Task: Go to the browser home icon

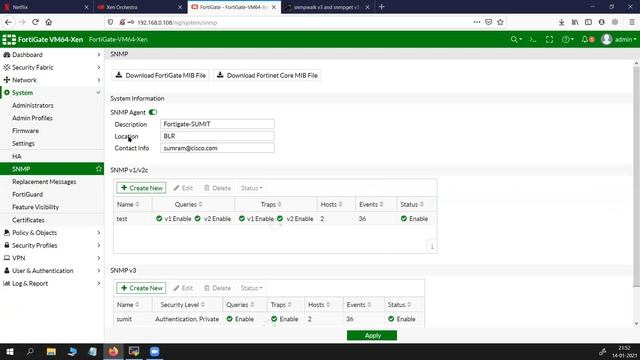Action: pyautogui.click(x=49, y=22)
